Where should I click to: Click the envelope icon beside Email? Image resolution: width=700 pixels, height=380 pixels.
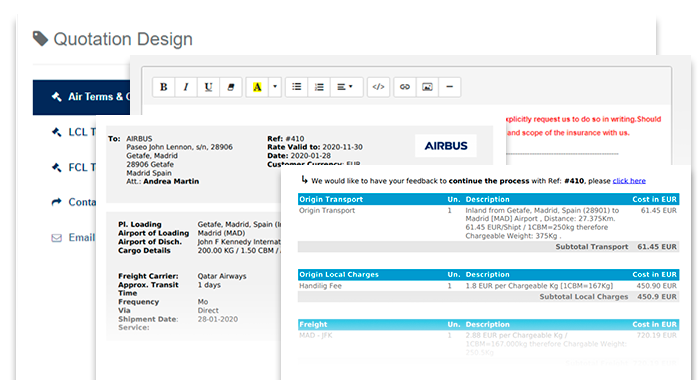pyautogui.click(x=56, y=238)
